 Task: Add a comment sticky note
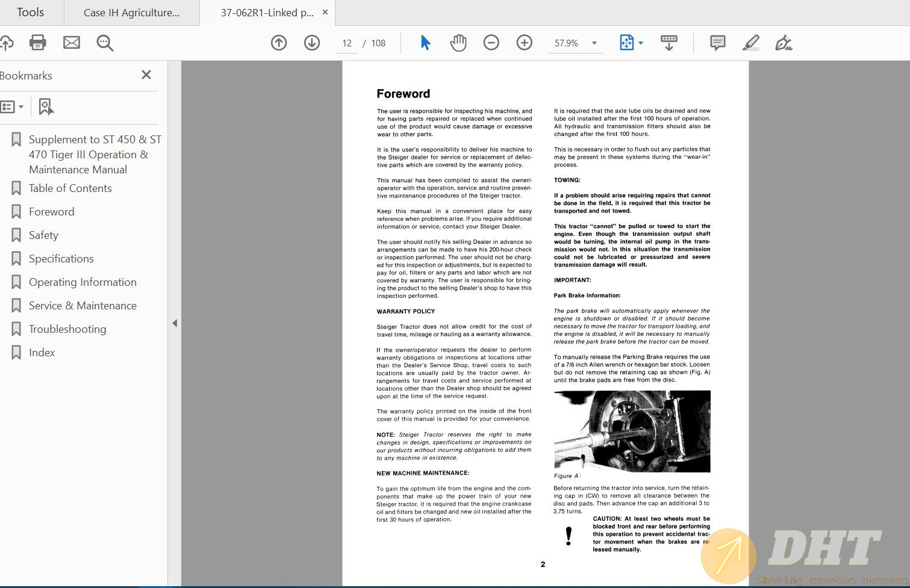(717, 43)
